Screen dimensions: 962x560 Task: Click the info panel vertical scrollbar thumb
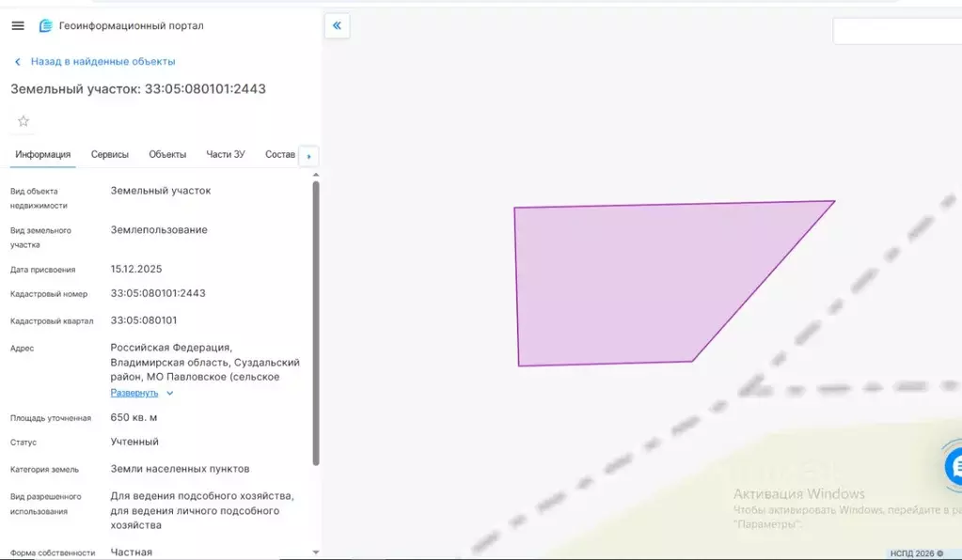point(316,323)
